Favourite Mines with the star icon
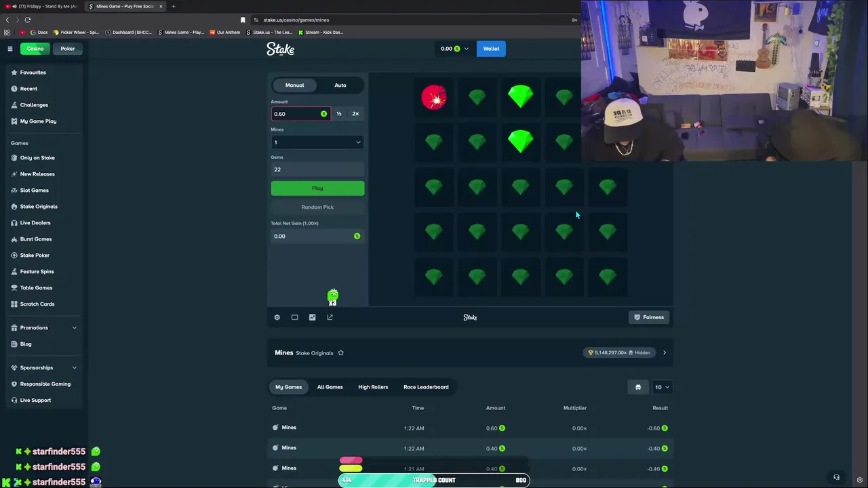The width and height of the screenshot is (868, 488). point(340,352)
